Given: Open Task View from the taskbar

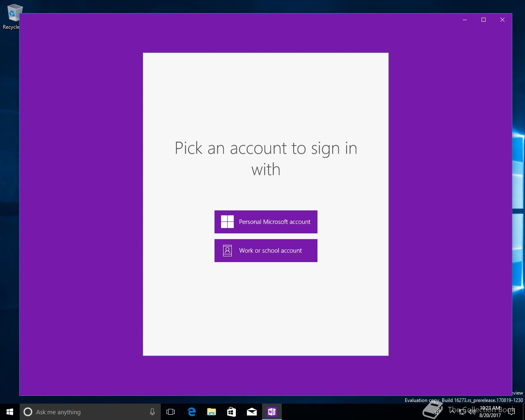Looking at the screenshot, I should 171,412.
